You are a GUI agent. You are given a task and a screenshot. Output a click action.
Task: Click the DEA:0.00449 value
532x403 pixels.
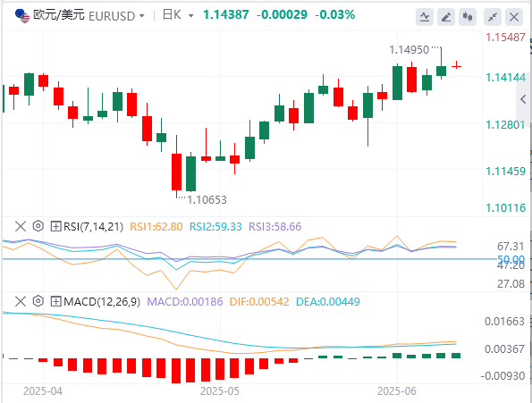pyautogui.click(x=328, y=301)
